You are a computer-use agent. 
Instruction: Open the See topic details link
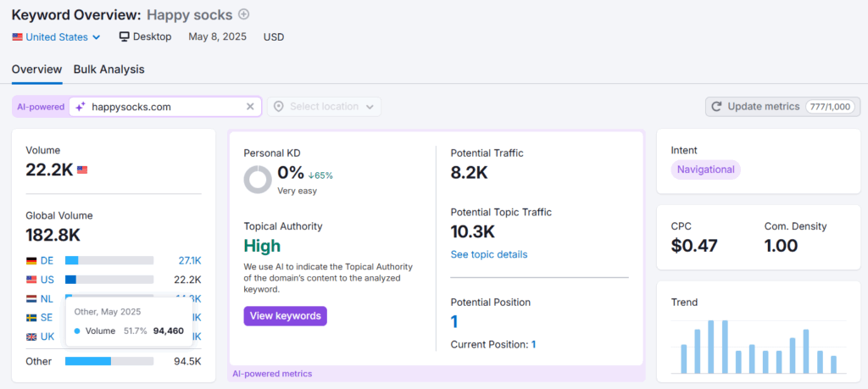pos(489,254)
